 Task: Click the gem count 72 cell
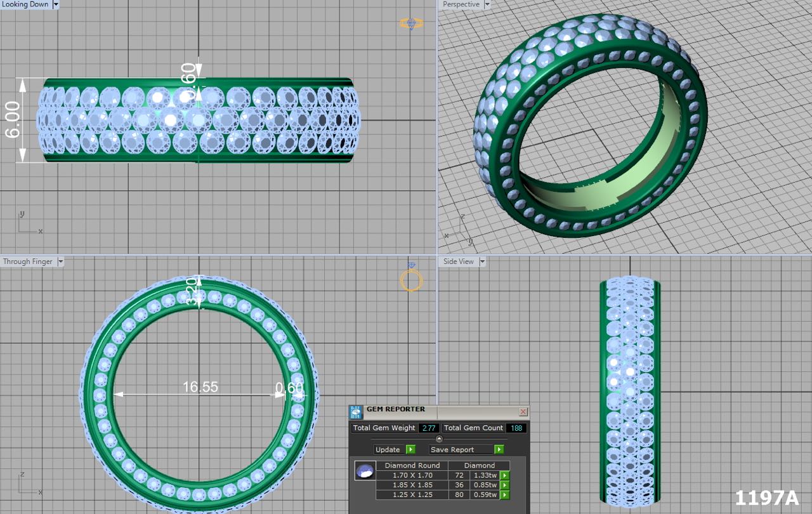pos(459,475)
